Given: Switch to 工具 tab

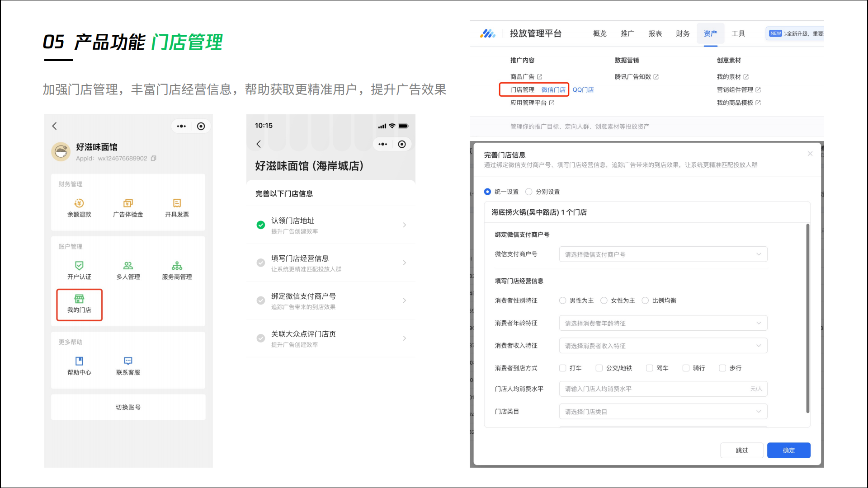Looking at the screenshot, I should [x=738, y=33].
